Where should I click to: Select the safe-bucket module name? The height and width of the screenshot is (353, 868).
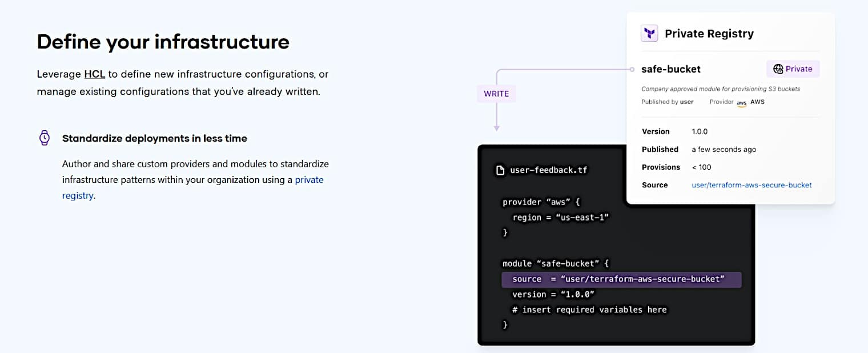point(671,69)
